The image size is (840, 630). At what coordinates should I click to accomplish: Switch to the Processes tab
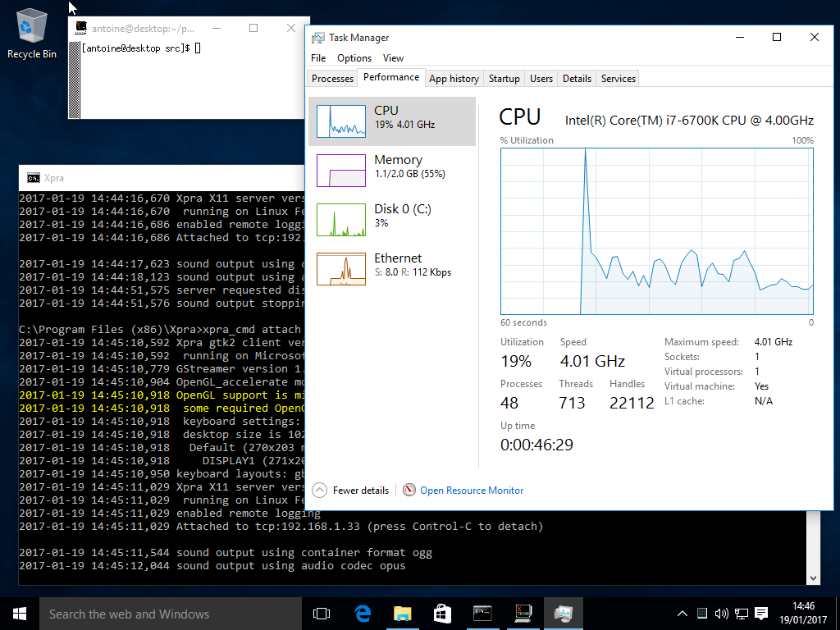coord(333,78)
